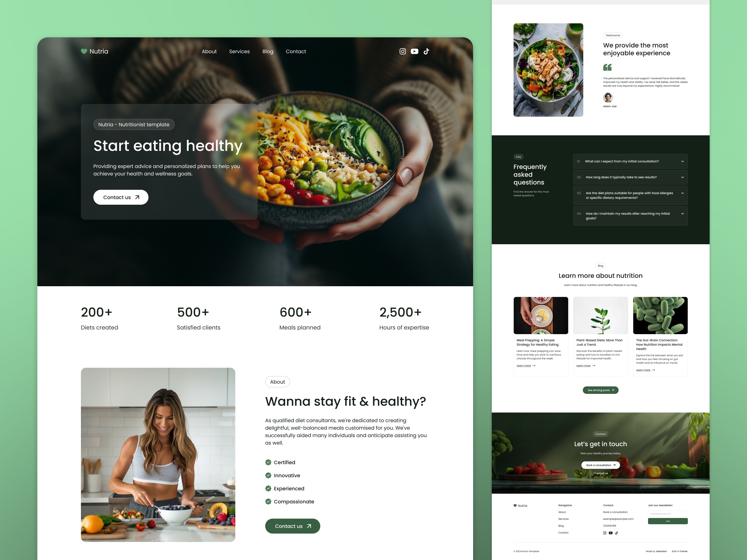Screen dimensions: 747x560
Task: Click the TikTok icon in navbar
Action: (x=427, y=52)
